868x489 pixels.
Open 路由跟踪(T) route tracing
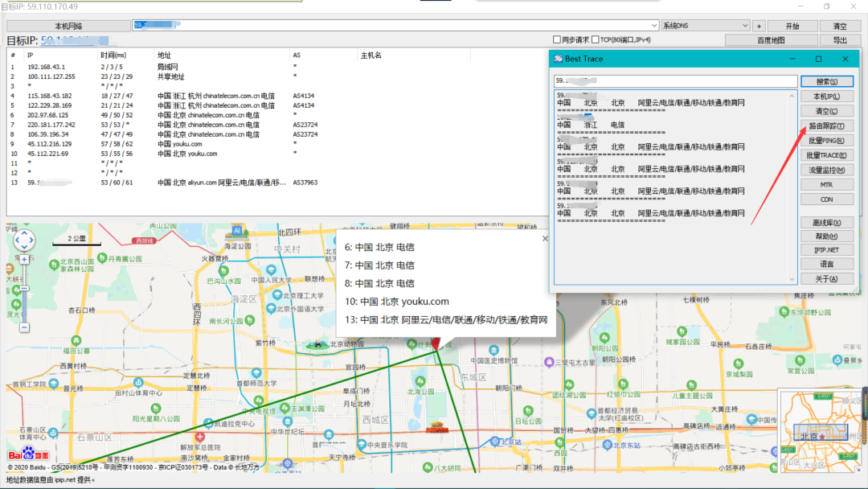point(826,125)
